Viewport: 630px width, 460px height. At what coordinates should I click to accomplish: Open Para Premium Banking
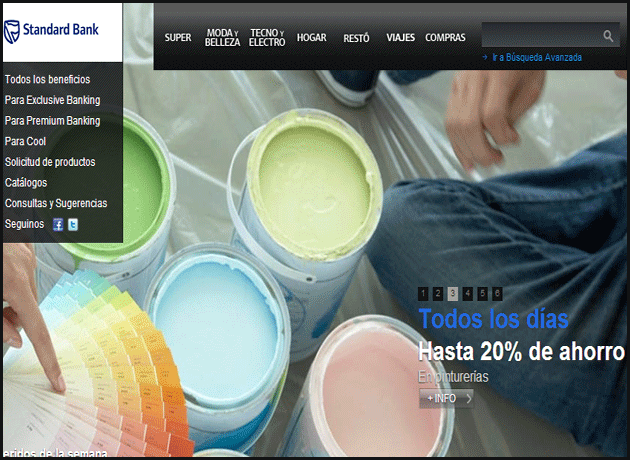(x=53, y=121)
